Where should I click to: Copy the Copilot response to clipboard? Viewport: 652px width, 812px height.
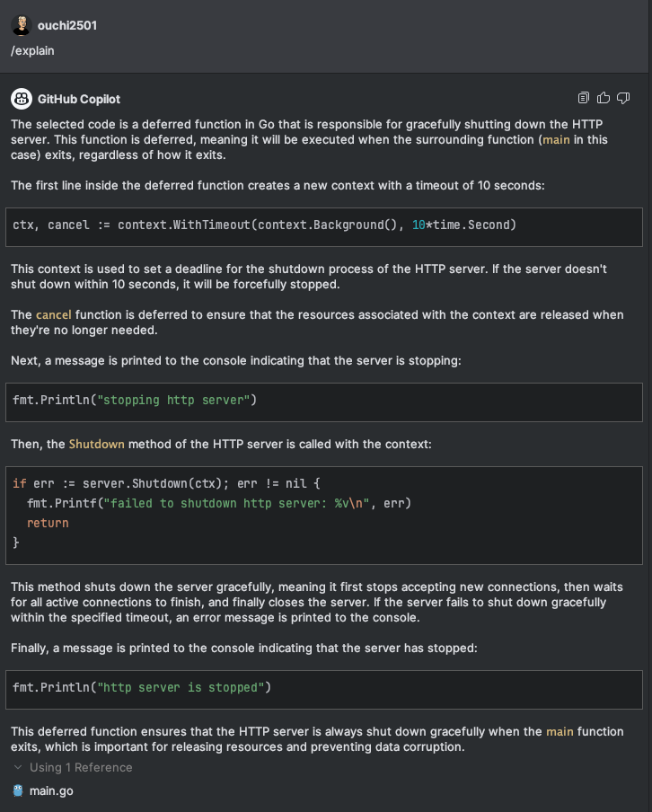click(584, 98)
